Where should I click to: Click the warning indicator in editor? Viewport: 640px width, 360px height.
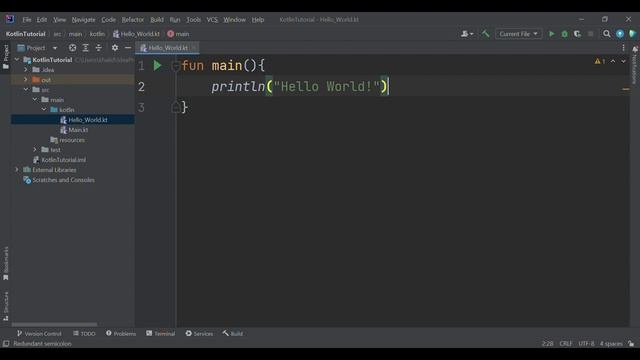coord(600,61)
